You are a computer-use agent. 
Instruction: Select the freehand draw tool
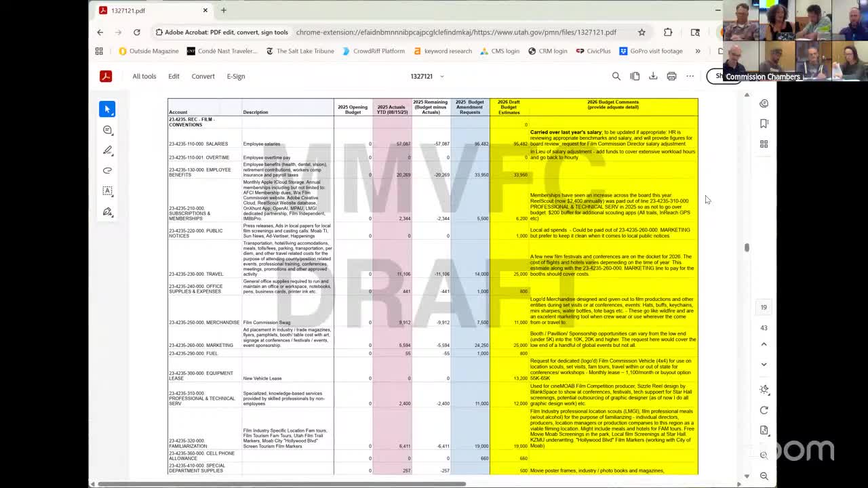(x=107, y=171)
